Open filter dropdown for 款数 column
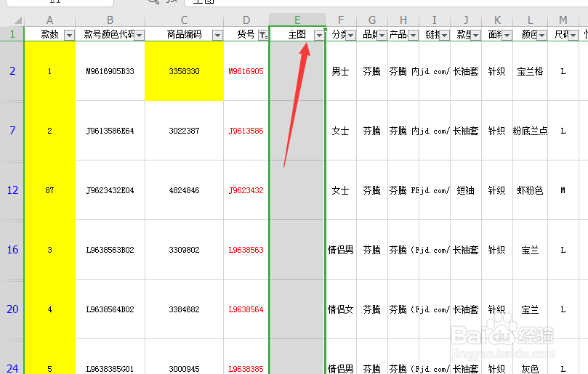The height and width of the screenshot is (374, 588). pos(69,36)
